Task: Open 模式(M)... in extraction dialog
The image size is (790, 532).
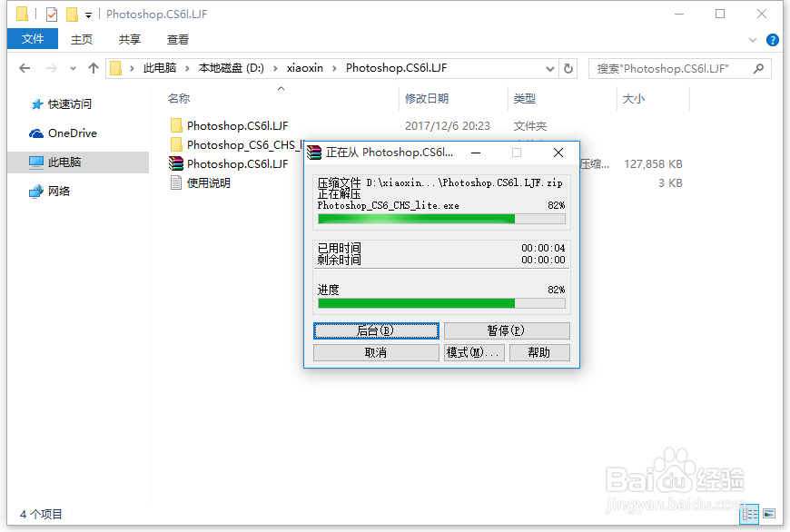Action: (x=474, y=352)
